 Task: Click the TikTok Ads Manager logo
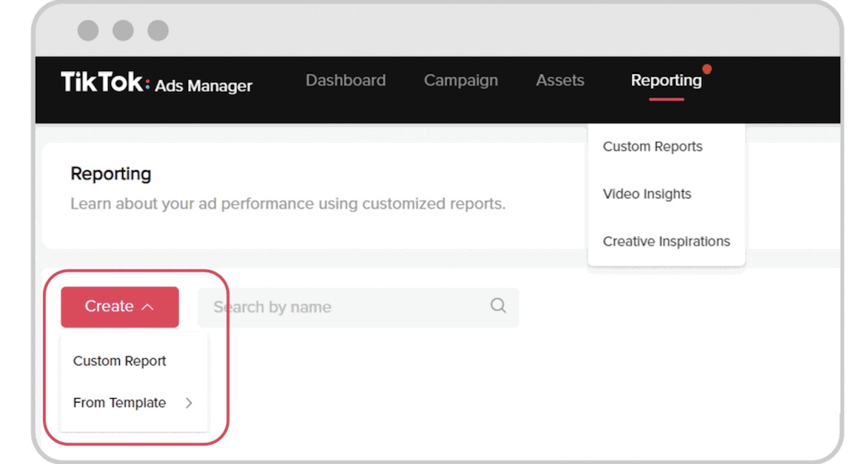(x=156, y=83)
